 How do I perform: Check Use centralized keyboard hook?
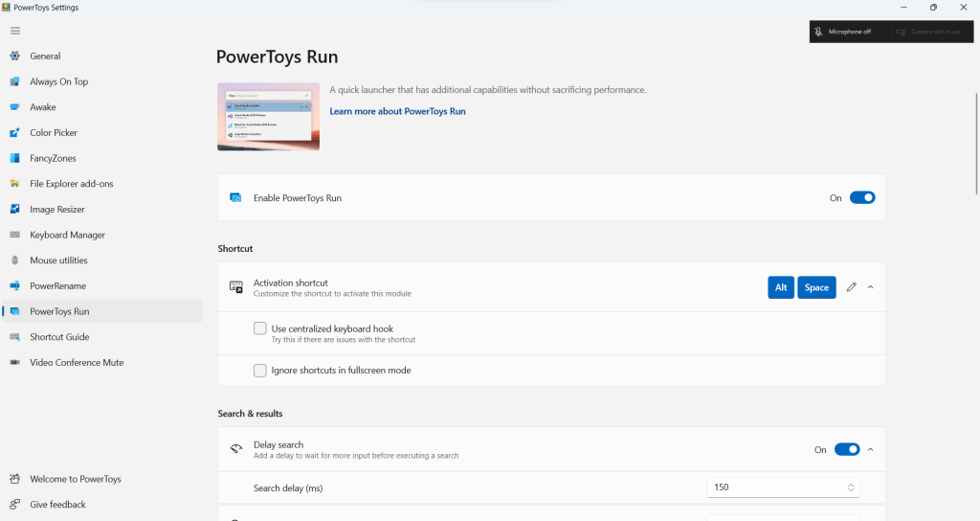pyautogui.click(x=260, y=328)
